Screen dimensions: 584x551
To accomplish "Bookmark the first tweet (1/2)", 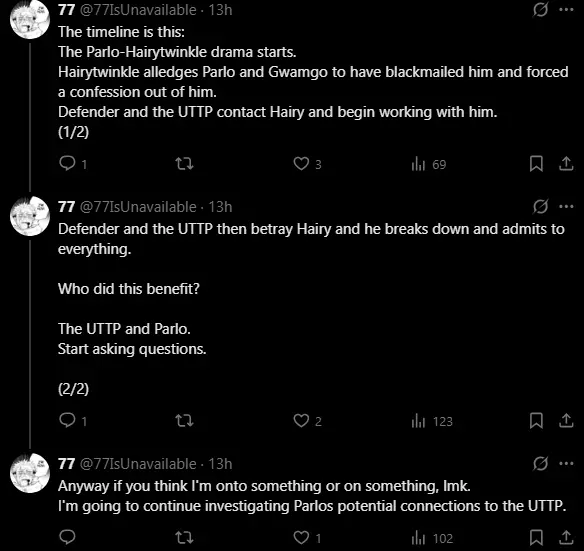I will pyautogui.click(x=536, y=164).
